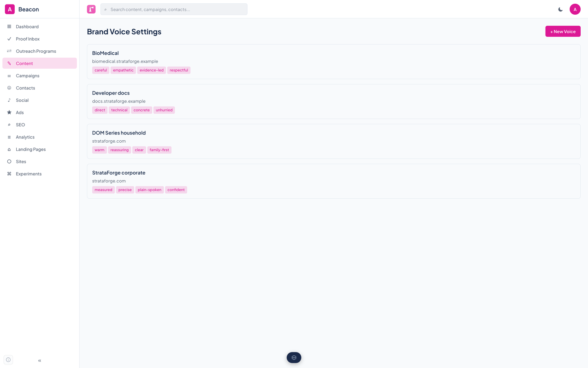Click biomedical.strataforge.example domain text
Image resolution: width=588 pixels, height=368 pixels.
tap(125, 61)
